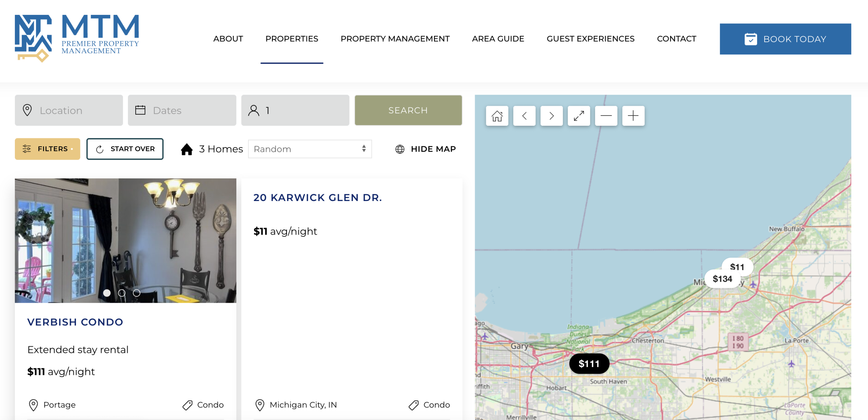Click Start Over to reset the search
Screen dimensions: 868x420
pos(125,148)
